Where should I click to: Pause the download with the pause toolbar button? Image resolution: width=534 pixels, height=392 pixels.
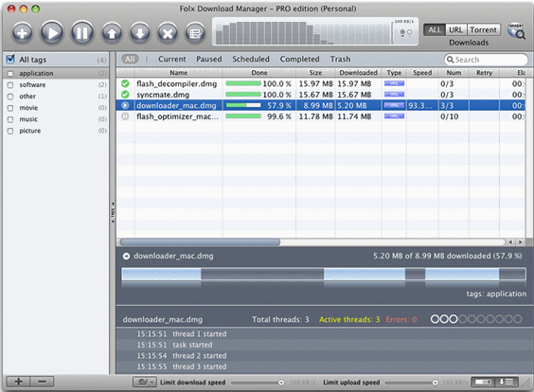tap(82, 33)
